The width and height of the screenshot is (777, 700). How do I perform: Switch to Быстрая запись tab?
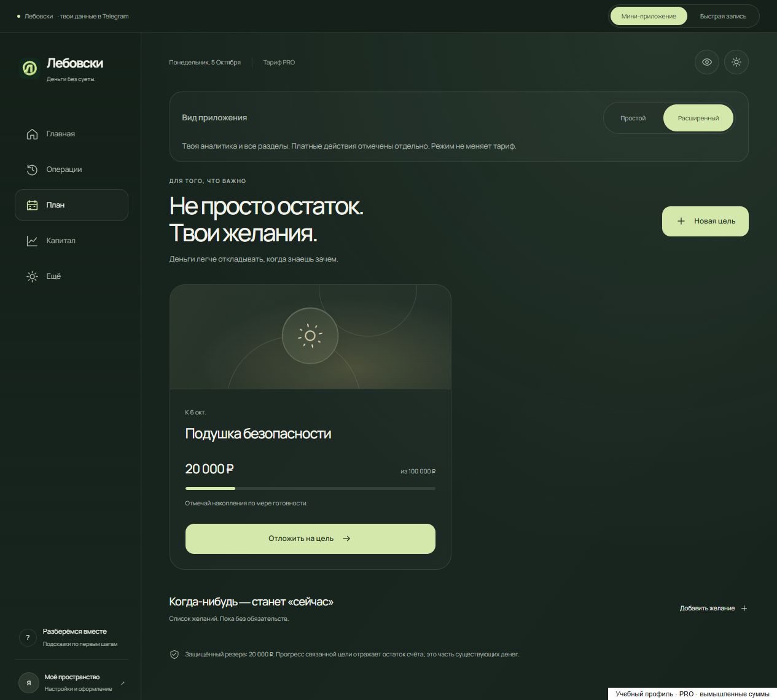click(723, 16)
